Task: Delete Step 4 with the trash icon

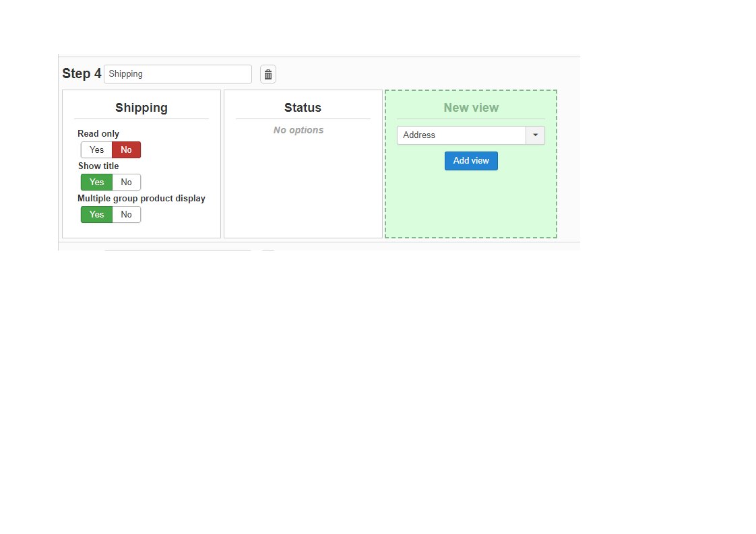Action: (x=268, y=74)
